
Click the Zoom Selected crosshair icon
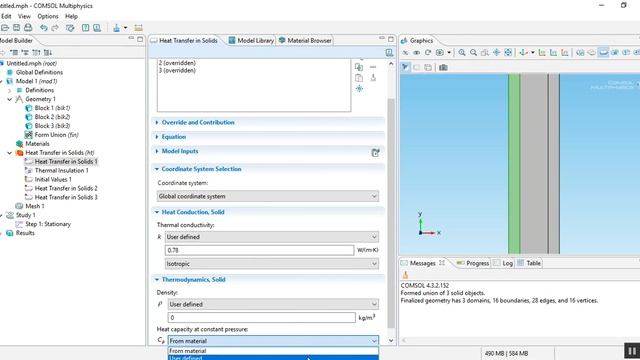496,53
